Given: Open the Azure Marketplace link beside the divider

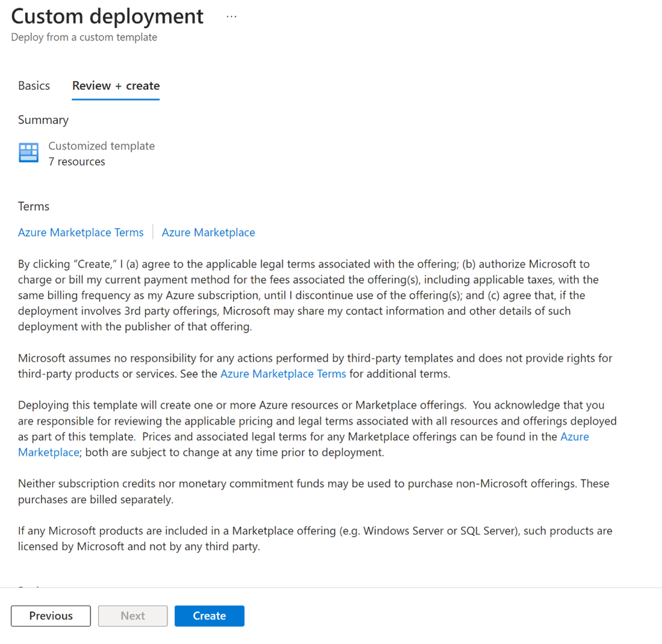Looking at the screenshot, I should coord(208,232).
